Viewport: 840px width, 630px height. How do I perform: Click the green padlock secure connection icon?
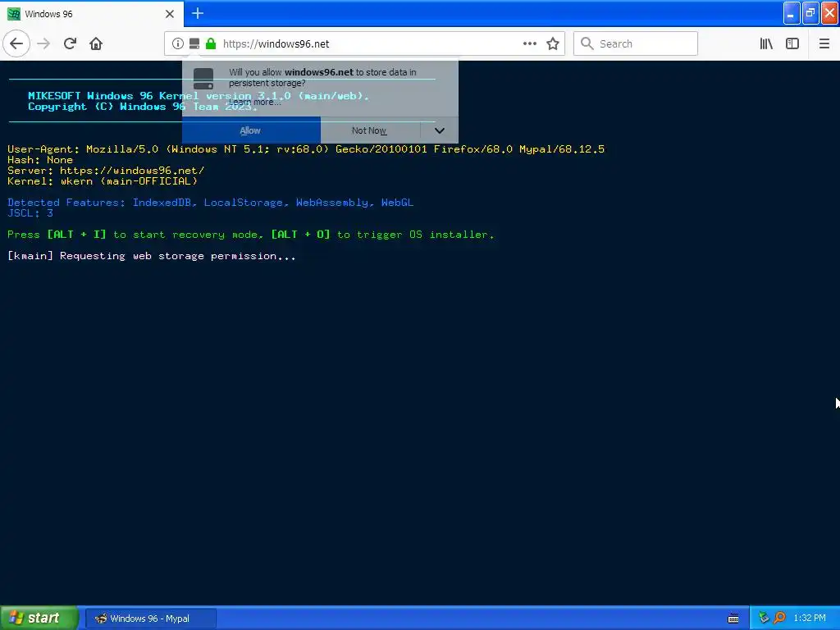(x=211, y=43)
